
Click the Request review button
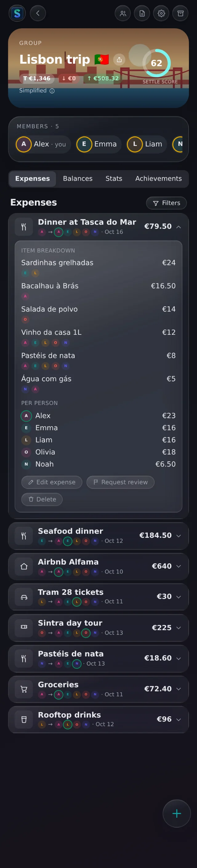point(120,482)
